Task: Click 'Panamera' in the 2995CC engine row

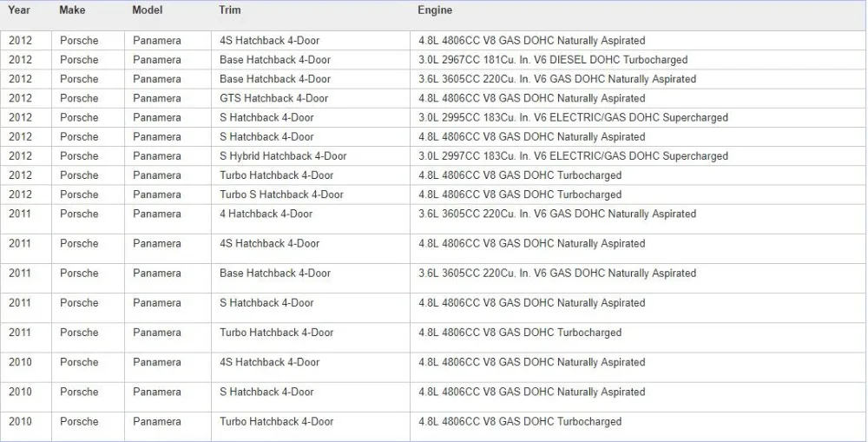Action: point(157,117)
